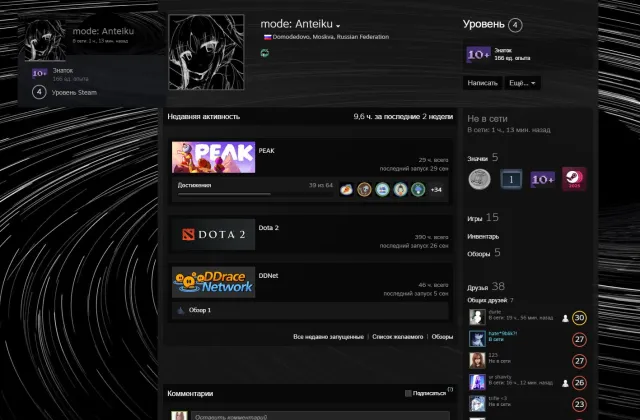Open the Игры 15 games link
640x420 pixels.
point(483,218)
